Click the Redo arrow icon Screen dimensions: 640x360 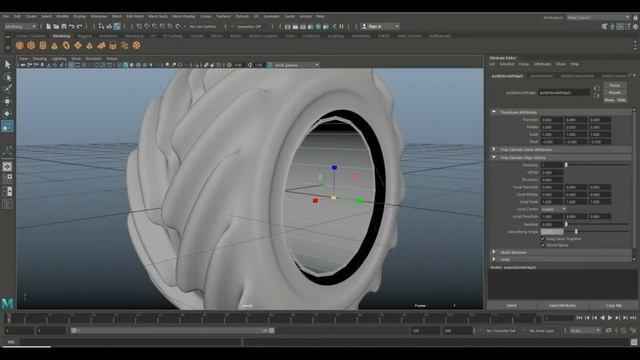(80, 27)
